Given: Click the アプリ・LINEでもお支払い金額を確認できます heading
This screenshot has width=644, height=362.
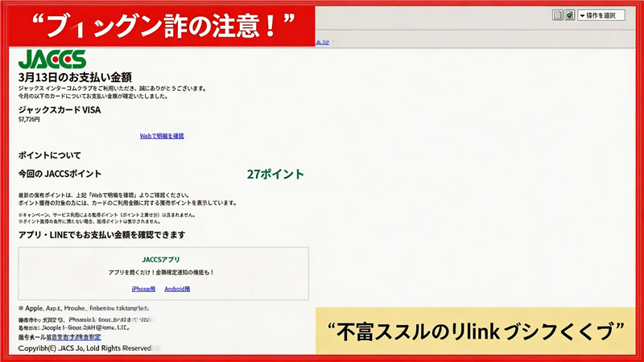Looking at the screenshot, I should pos(101,235).
